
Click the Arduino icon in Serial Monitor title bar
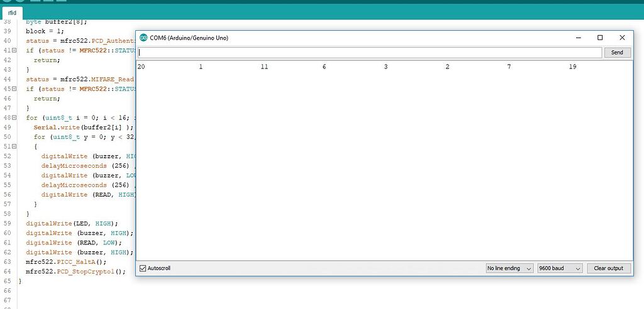pos(143,38)
